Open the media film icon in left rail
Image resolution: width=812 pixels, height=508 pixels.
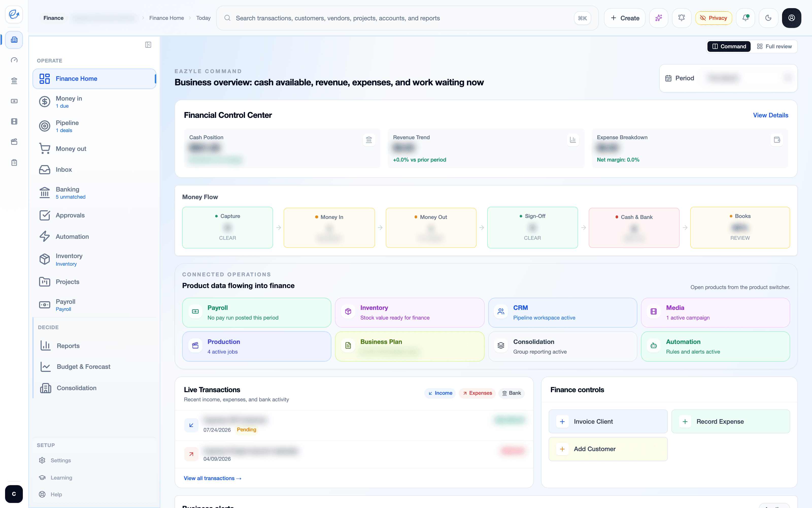(14, 122)
